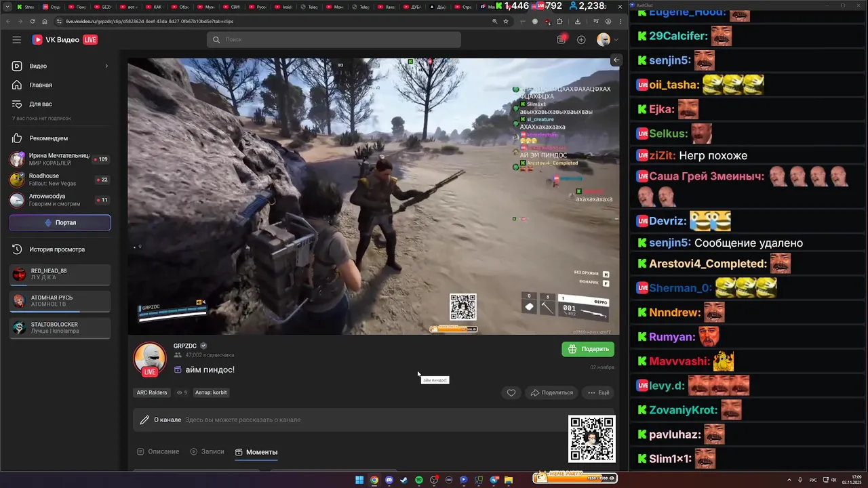
Task: Reload the page with browser refresh icon
Action: tap(32, 21)
